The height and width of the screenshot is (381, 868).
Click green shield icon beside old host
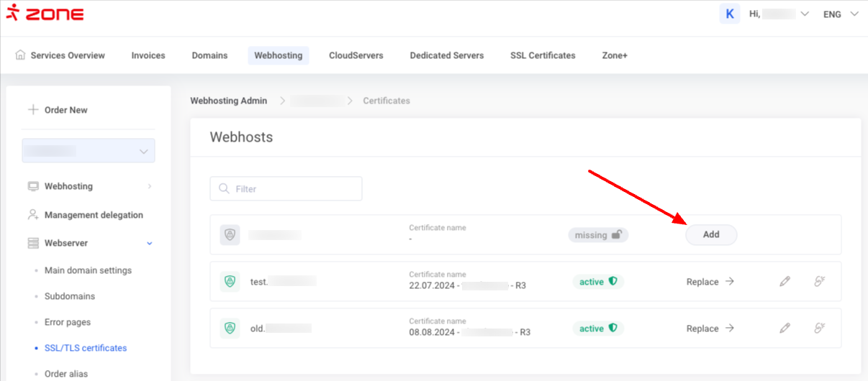[x=230, y=329]
